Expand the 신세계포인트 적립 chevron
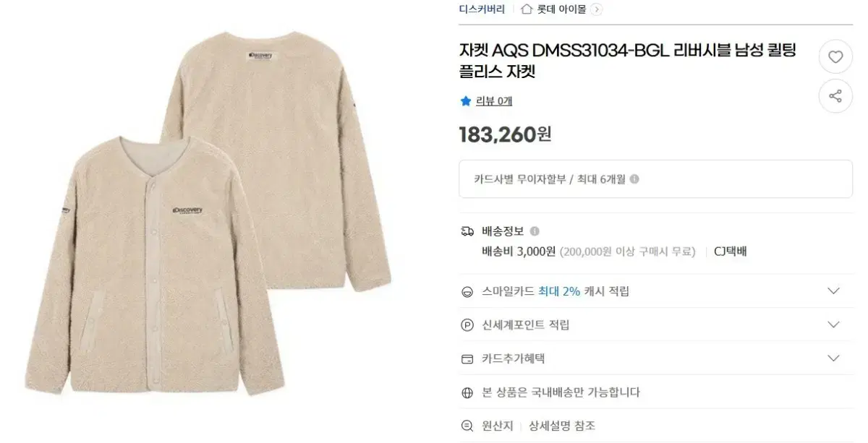868x443 pixels. coord(833,324)
